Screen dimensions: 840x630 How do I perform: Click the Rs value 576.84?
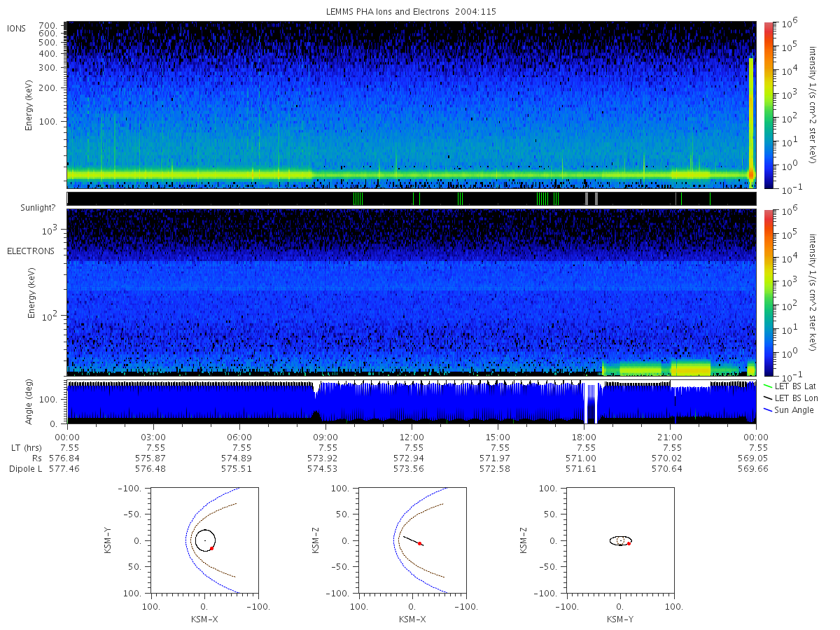pos(63,458)
